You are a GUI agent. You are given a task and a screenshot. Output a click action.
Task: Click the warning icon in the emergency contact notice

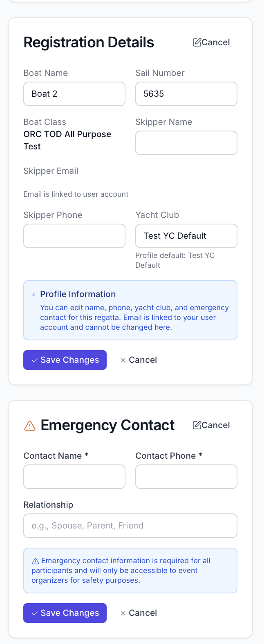[36, 560]
